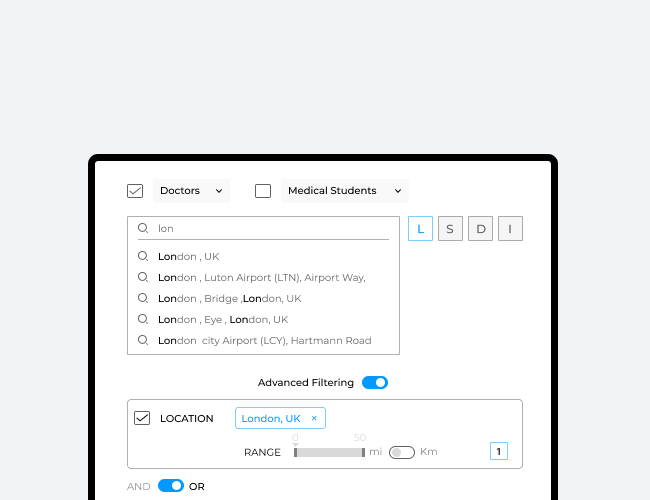The image size is (650, 500).
Task: Select London city Airport (LCY) suggestion
Action: (264, 340)
